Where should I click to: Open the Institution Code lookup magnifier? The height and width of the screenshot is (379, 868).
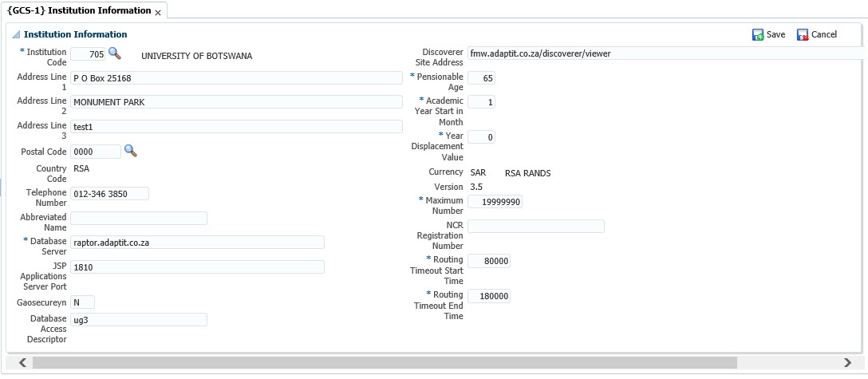pyautogui.click(x=114, y=53)
